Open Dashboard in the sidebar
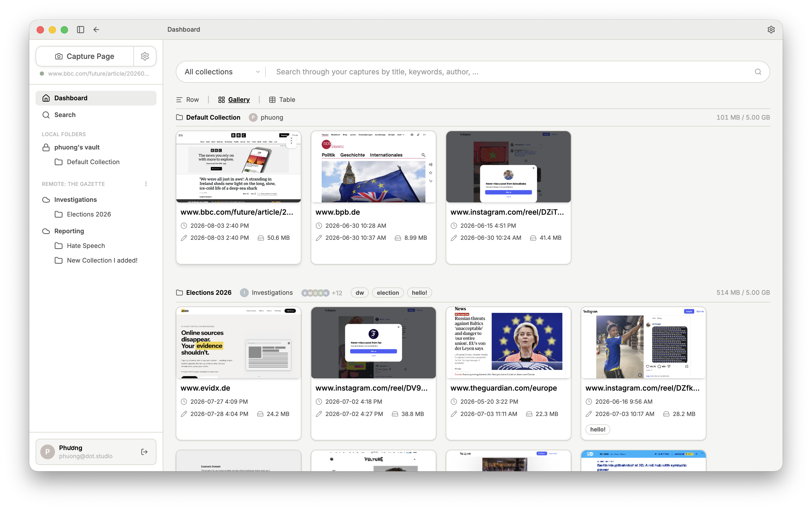Image resolution: width=812 pixels, height=510 pixels. click(96, 98)
